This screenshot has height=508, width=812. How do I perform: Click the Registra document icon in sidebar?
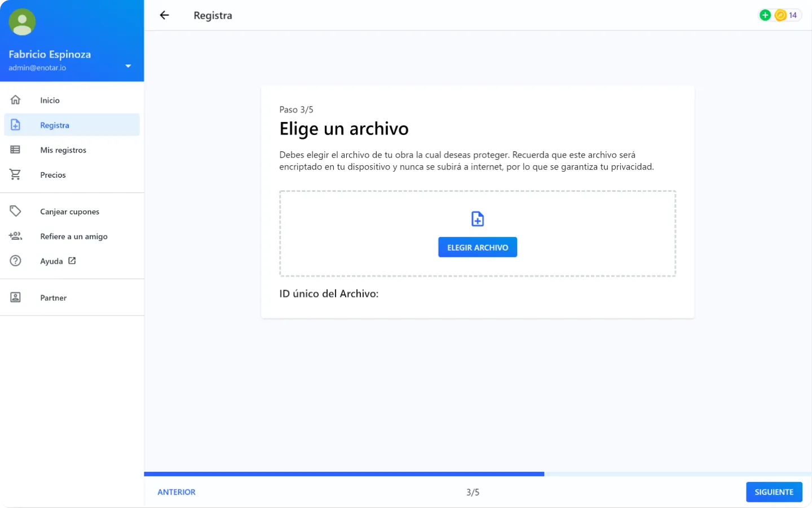click(15, 124)
